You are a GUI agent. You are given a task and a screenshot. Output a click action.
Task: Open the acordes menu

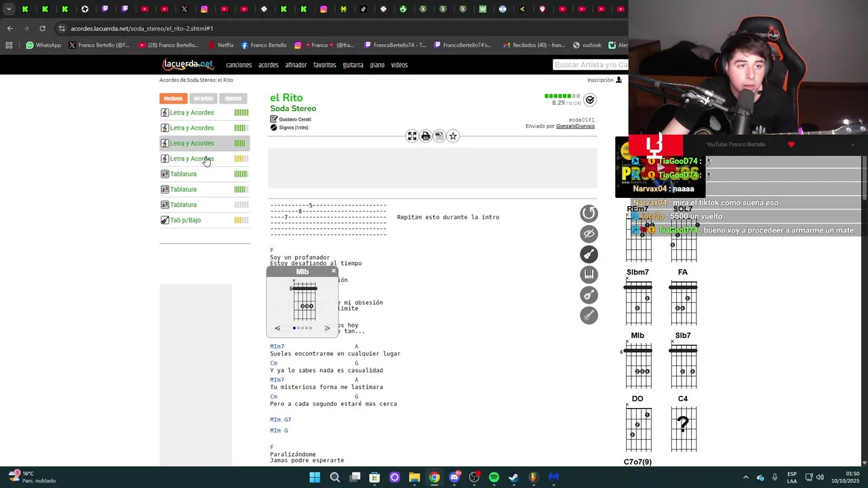point(269,65)
